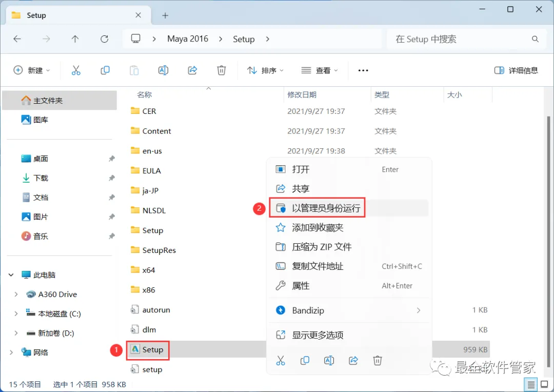Click the Cut icon in context menu
This screenshot has height=392, width=554.
click(281, 361)
